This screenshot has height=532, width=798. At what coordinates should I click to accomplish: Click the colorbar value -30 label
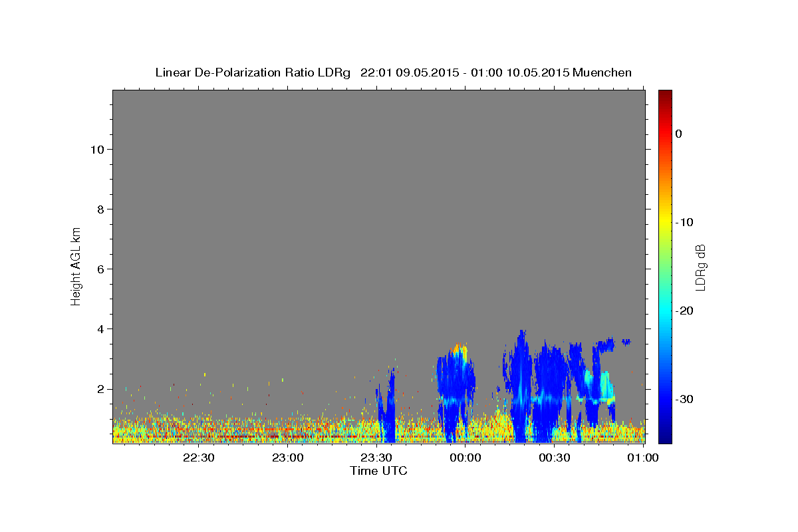coord(684,399)
